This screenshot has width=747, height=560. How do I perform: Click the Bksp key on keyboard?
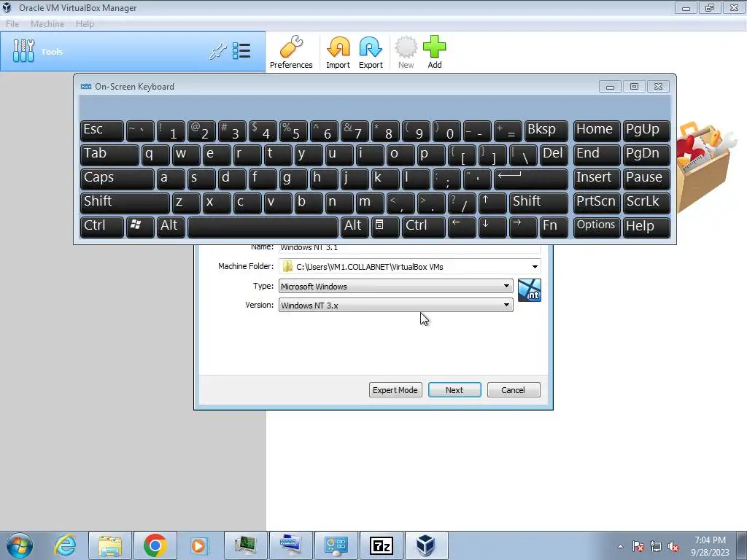[x=546, y=131]
